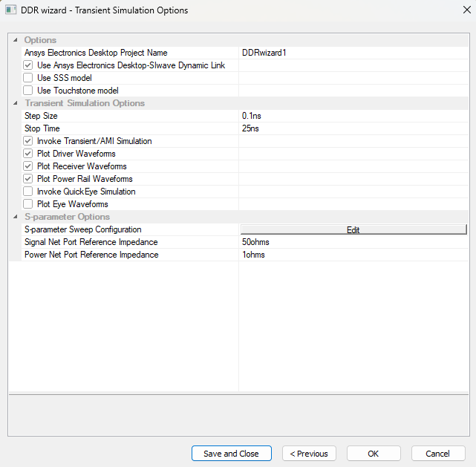Uncheck Plot Receiver Waveforms
This screenshot has height=467, width=476.
point(28,166)
